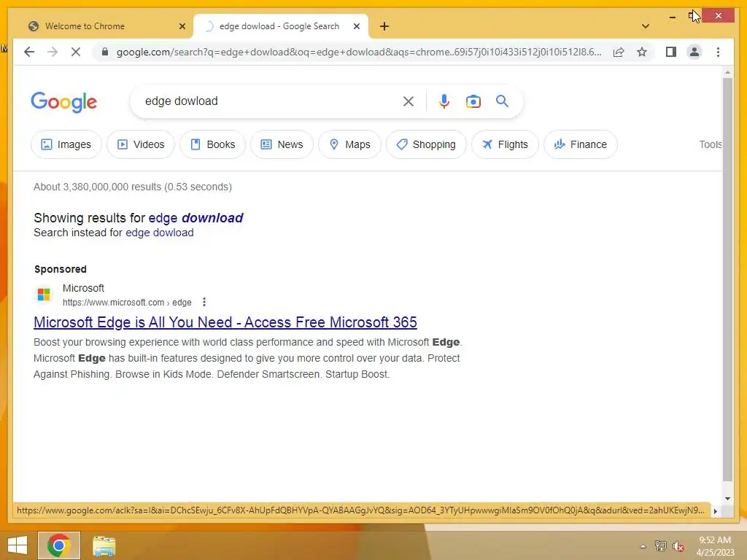Viewport: 747px width, 560px height.
Task: Click the scrollbar down arrow
Action: click(727, 499)
